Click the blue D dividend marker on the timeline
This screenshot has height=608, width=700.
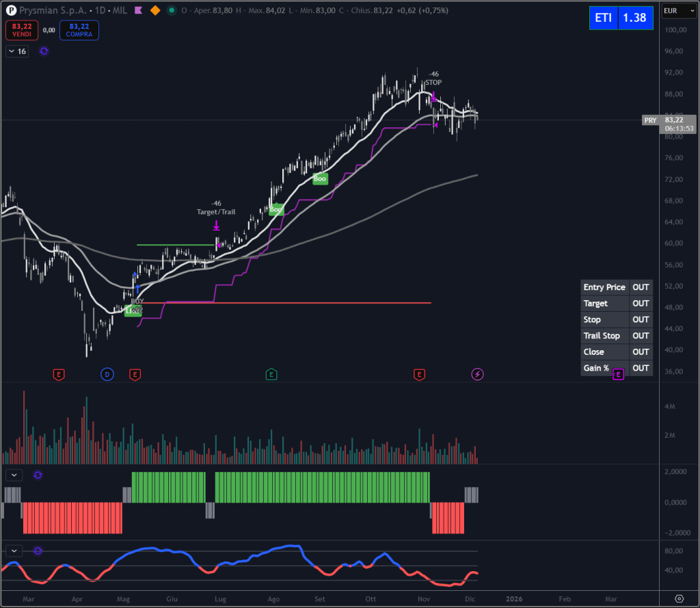click(x=107, y=375)
